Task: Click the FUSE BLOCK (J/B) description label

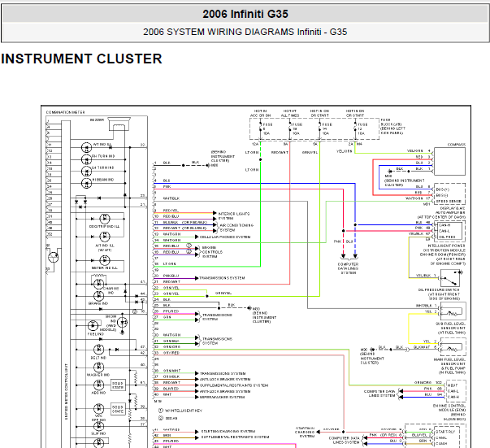Action: pos(392,126)
